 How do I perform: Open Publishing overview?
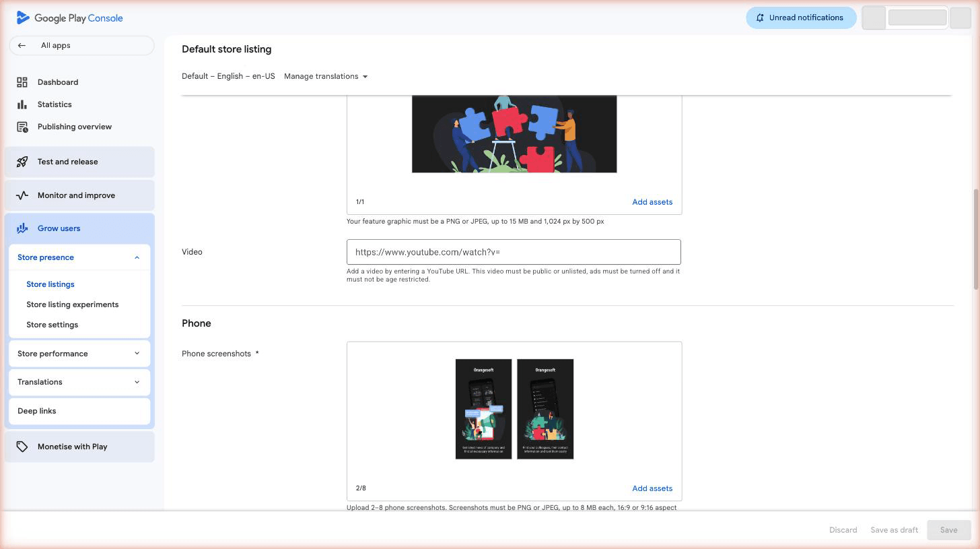pyautogui.click(x=74, y=126)
